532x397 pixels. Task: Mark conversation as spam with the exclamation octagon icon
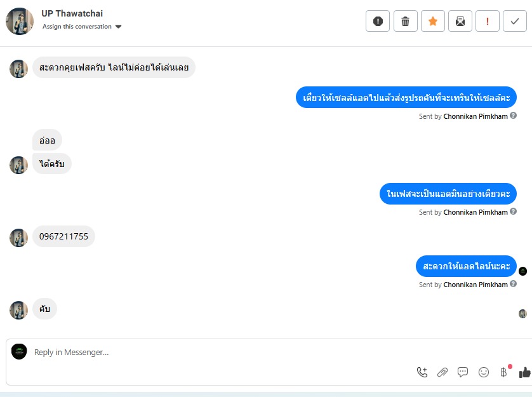378,21
